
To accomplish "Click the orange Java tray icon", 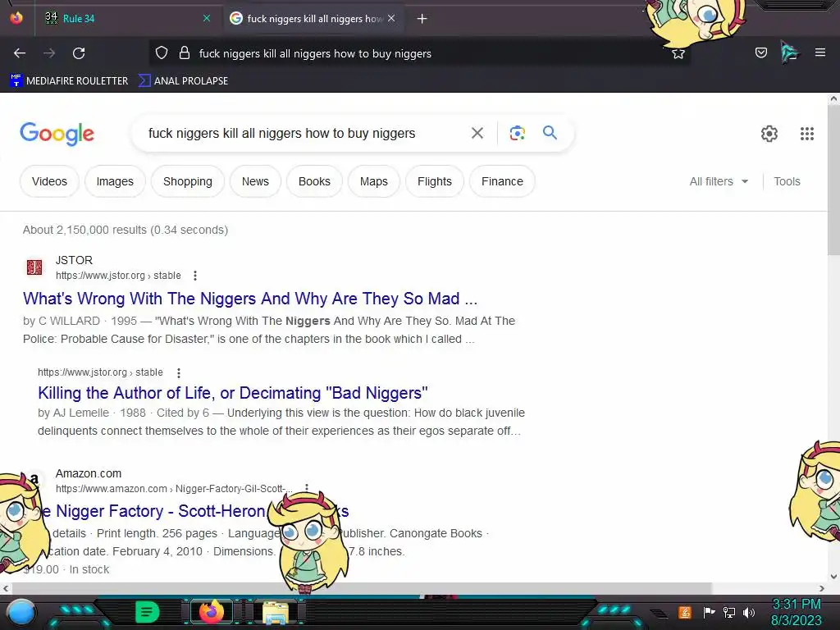I will tap(685, 612).
